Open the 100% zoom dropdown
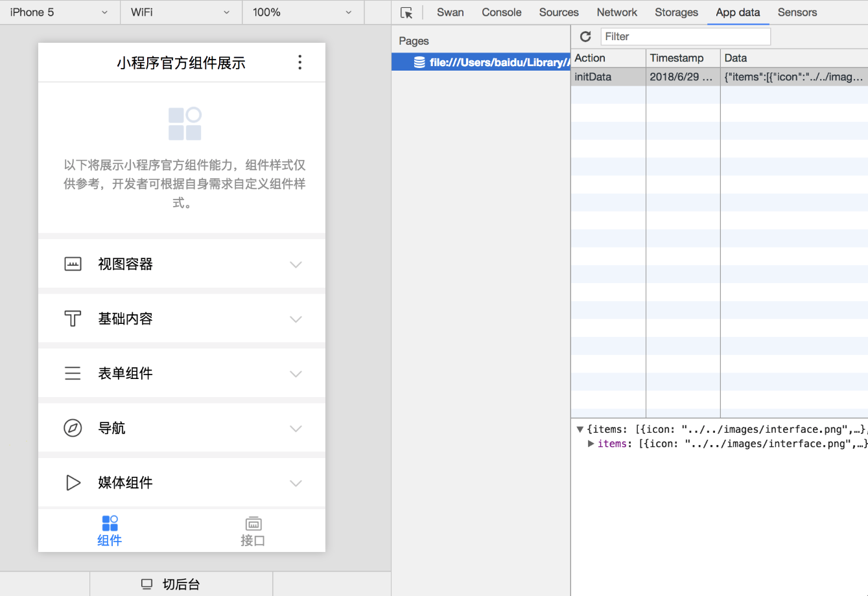Image resolution: width=868 pixels, height=596 pixels. [302, 12]
